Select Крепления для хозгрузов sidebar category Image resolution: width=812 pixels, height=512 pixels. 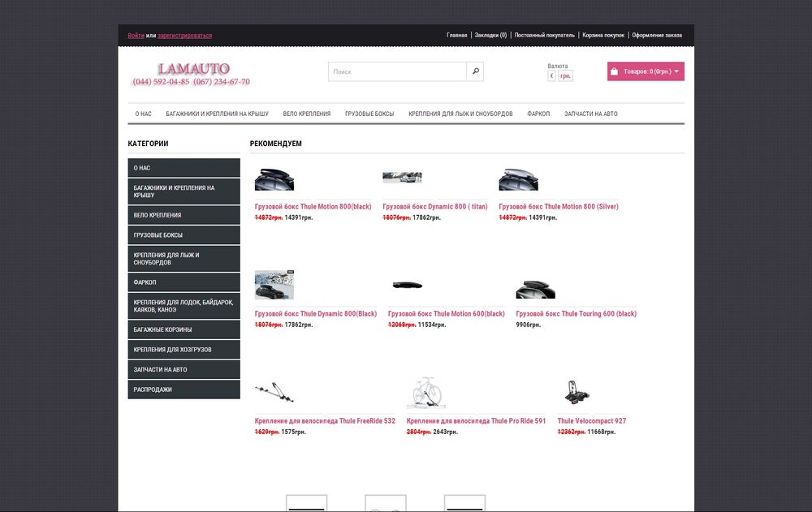click(184, 350)
